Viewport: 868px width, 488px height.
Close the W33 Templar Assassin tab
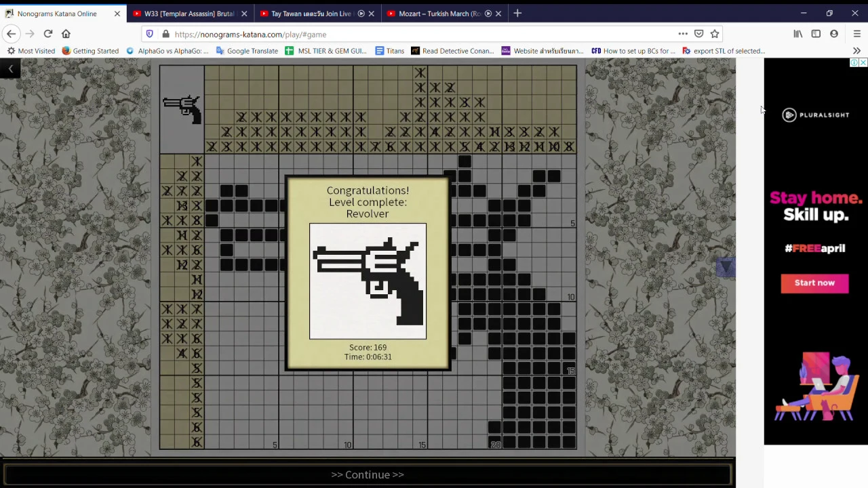[x=244, y=14]
